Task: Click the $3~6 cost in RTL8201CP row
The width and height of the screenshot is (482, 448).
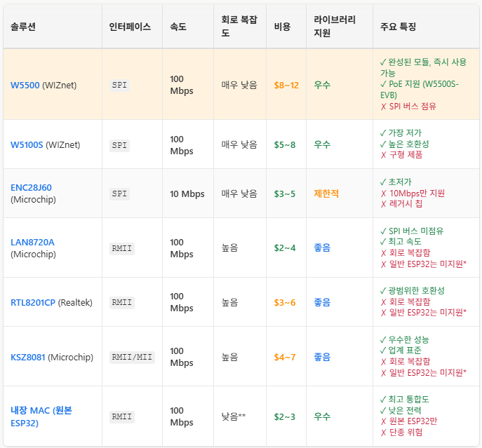Action: (x=285, y=302)
